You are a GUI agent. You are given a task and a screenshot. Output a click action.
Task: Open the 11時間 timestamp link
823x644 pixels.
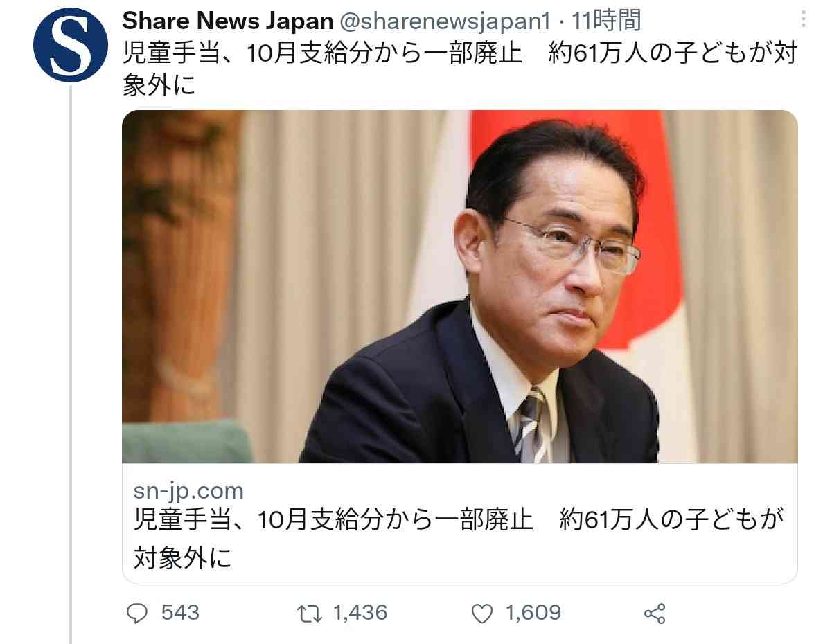(606, 21)
